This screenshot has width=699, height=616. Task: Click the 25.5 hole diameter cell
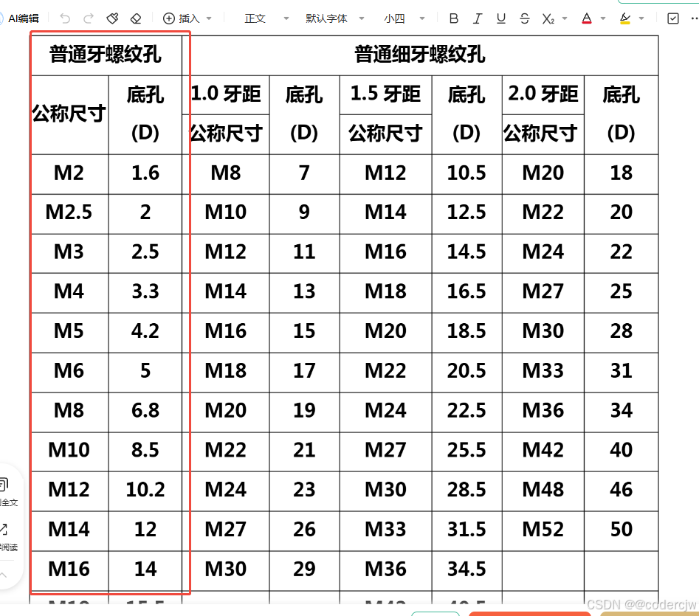click(x=466, y=450)
